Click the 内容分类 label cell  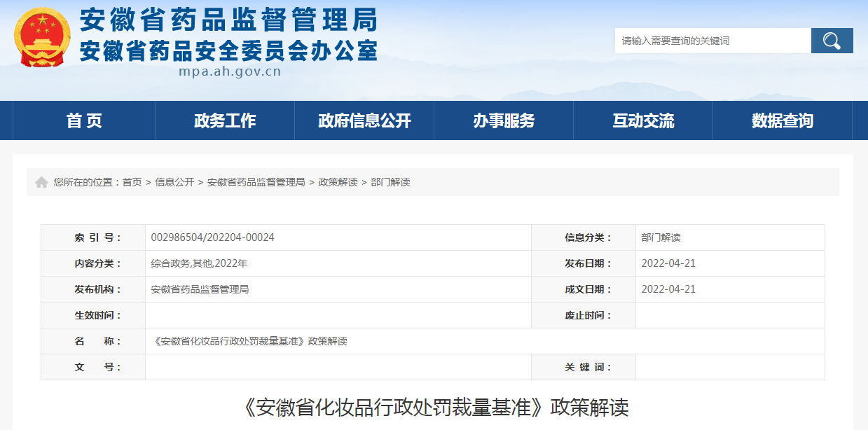click(93, 263)
